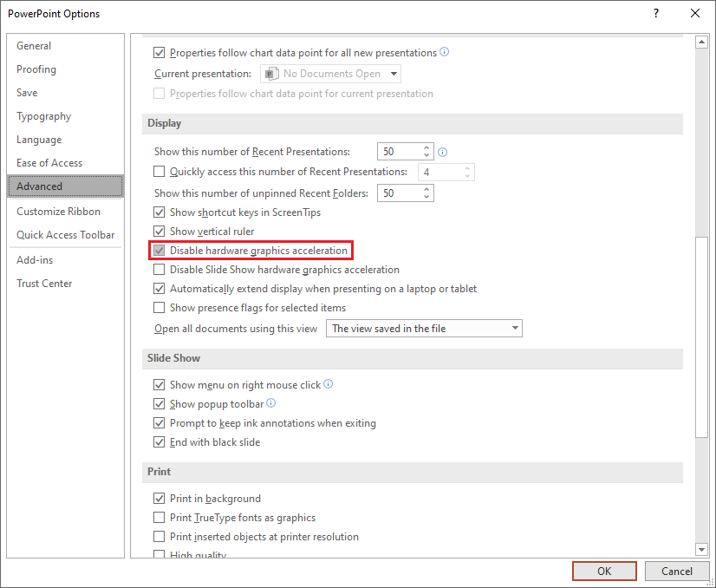Click the vertical scrollbar thumb

(x=701, y=337)
